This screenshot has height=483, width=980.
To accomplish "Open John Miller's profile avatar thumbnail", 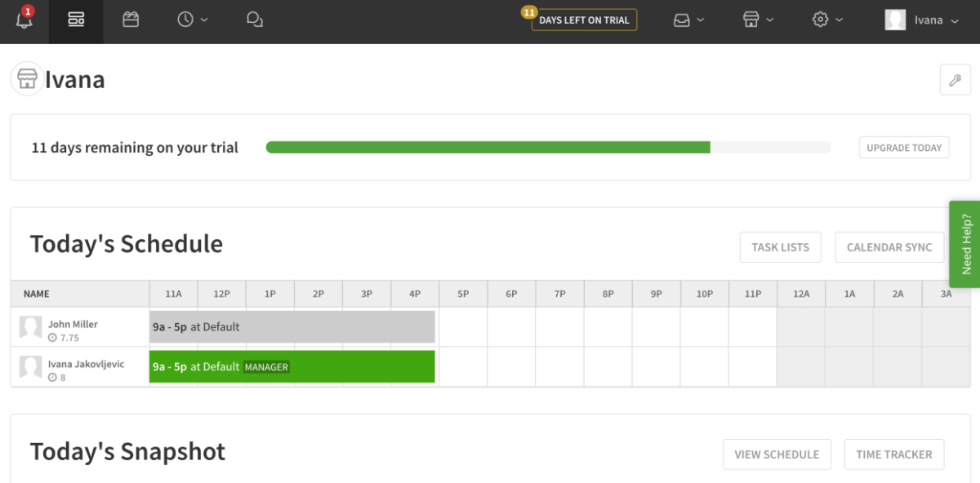I will pos(30,326).
